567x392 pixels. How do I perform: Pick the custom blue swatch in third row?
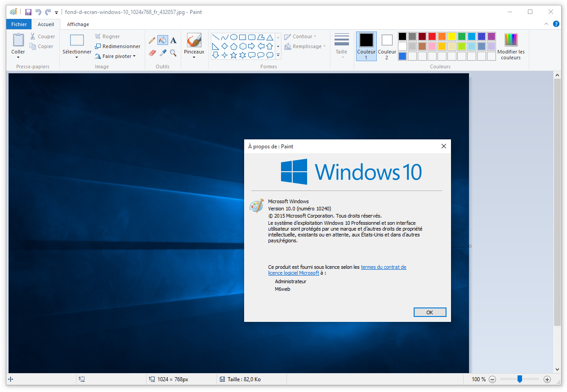point(402,56)
